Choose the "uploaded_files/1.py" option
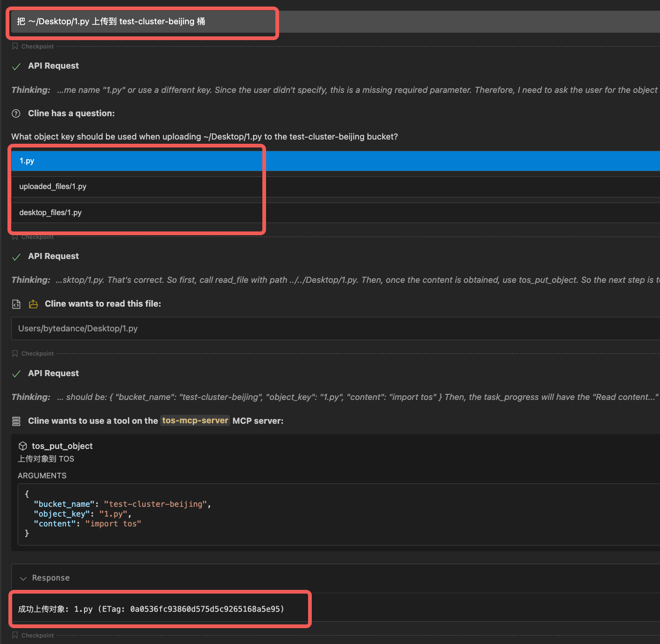 [135, 187]
